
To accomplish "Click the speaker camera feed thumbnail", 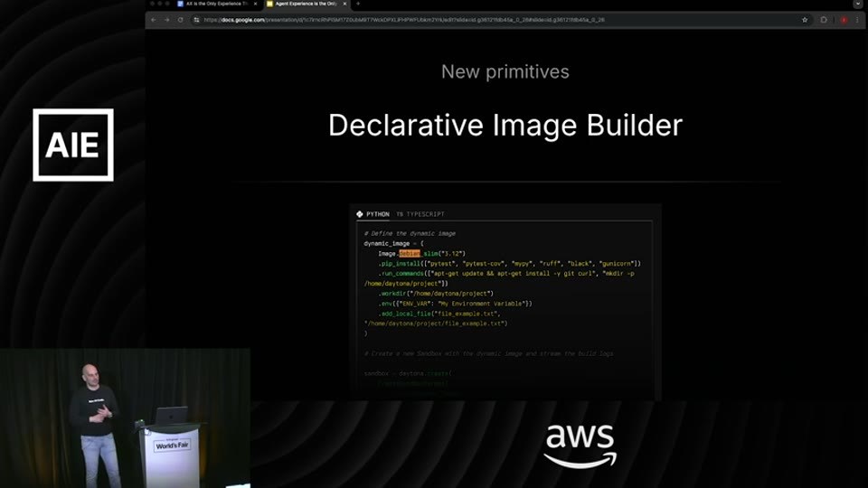I will (125, 418).
